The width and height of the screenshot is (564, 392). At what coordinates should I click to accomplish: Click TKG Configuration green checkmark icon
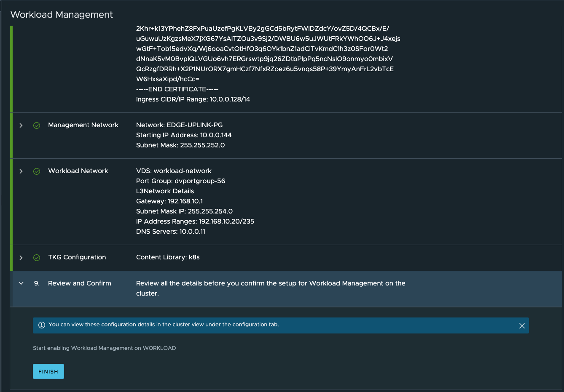click(37, 258)
